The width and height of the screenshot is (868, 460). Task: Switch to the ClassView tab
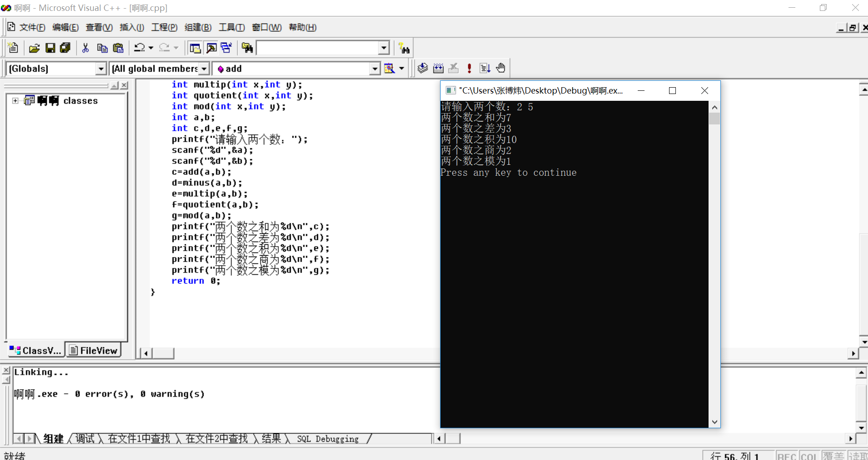tap(35, 350)
